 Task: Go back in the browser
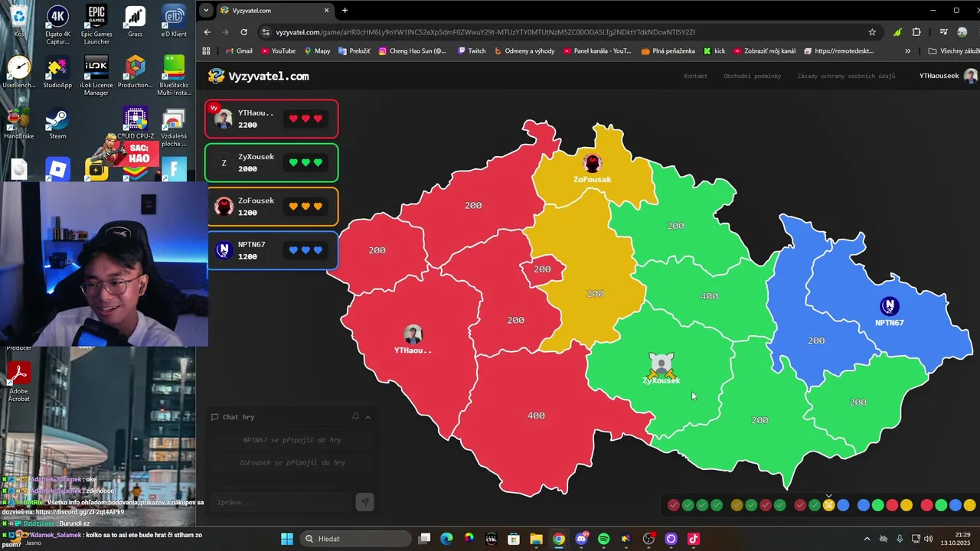point(207,32)
